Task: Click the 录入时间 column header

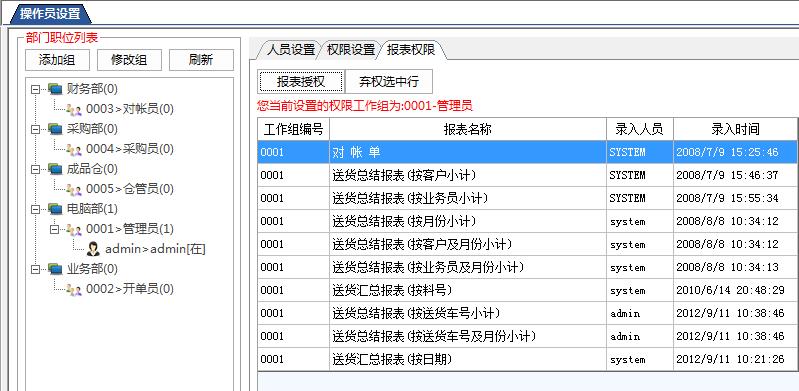Action: (735, 129)
